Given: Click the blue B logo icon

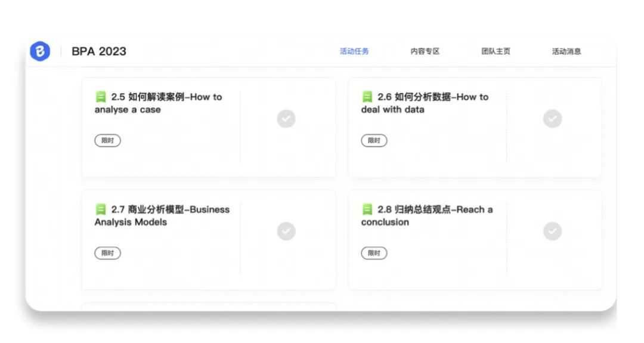Looking at the screenshot, I should click(40, 51).
